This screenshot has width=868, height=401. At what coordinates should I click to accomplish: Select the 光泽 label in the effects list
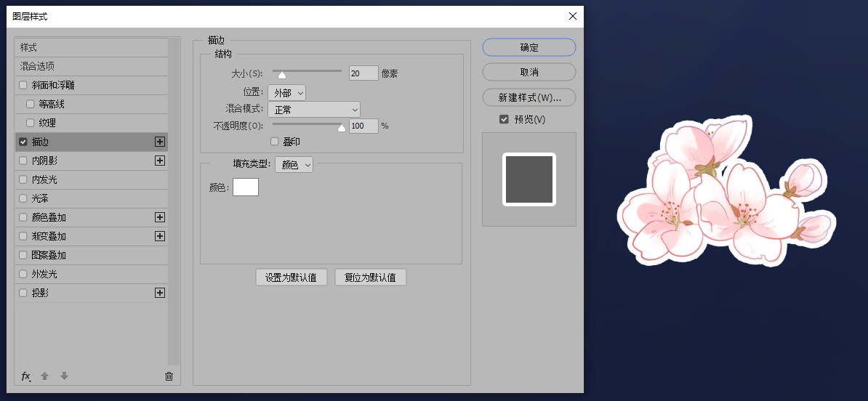coord(40,198)
